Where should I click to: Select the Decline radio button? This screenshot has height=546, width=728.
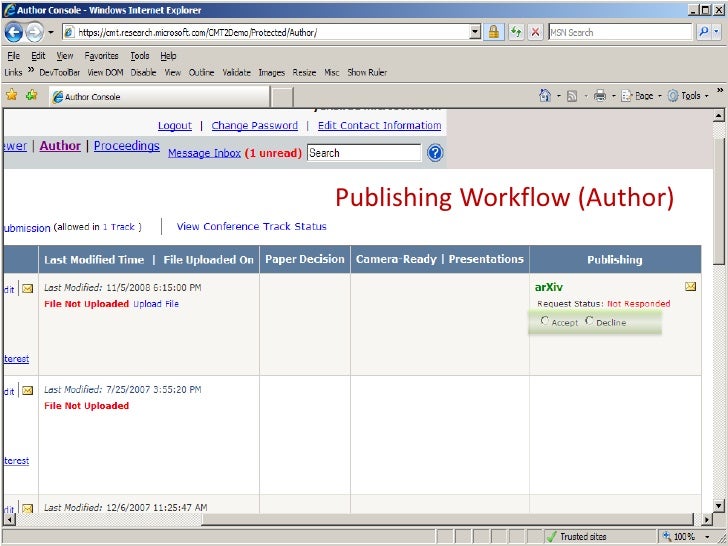[589, 321]
